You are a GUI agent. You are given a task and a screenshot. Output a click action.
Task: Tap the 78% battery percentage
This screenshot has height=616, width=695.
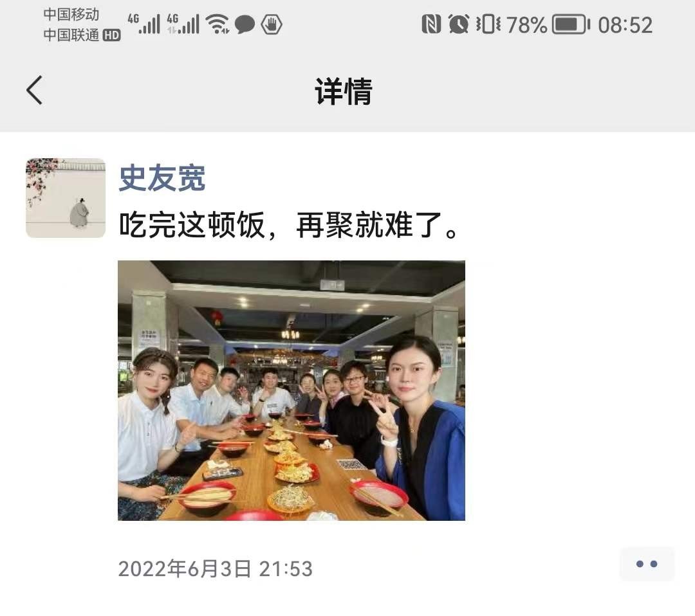pyautogui.click(x=526, y=25)
